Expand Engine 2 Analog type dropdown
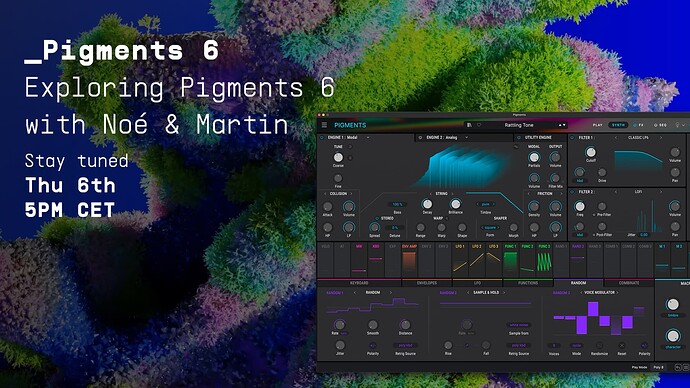 coord(466,138)
